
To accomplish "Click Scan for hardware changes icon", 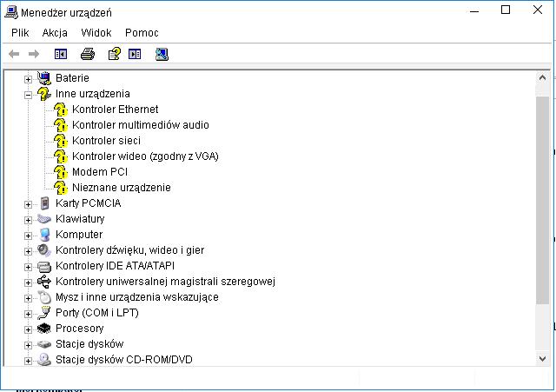I will (x=162, y=54).
